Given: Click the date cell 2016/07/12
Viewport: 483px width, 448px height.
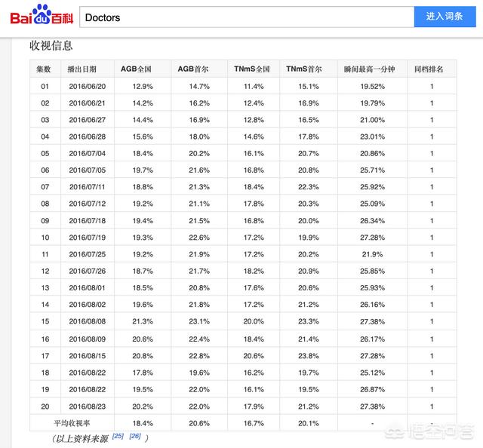Looking at the screenshot, I should [x=88, y=204].
